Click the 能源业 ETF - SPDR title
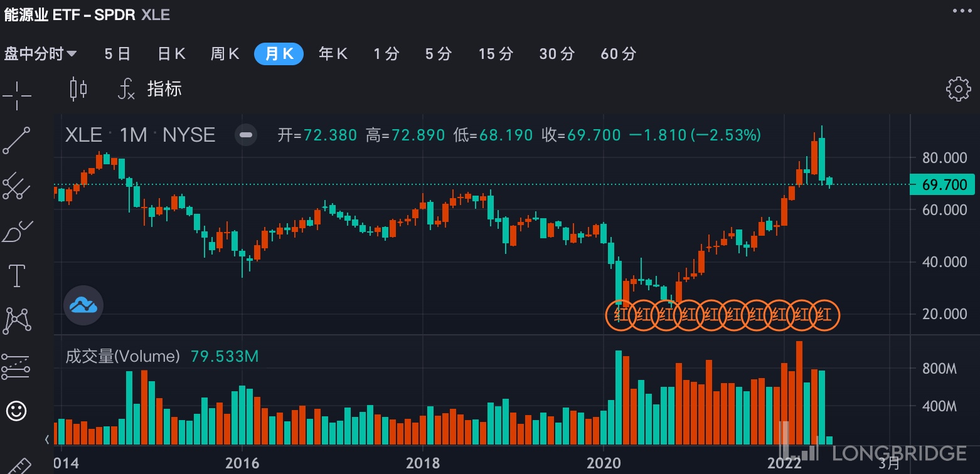The width and height of the screenshot is (980, 474). point(70,14)
